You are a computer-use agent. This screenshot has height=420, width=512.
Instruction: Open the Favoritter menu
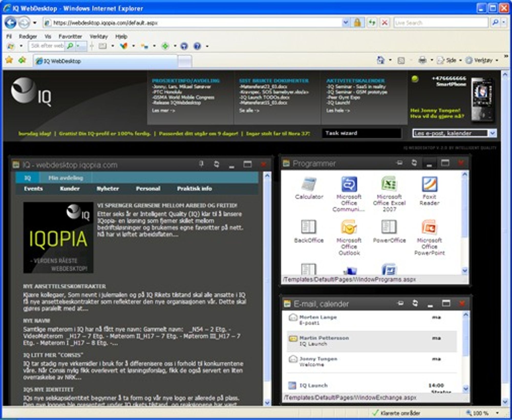coord(70,36)
